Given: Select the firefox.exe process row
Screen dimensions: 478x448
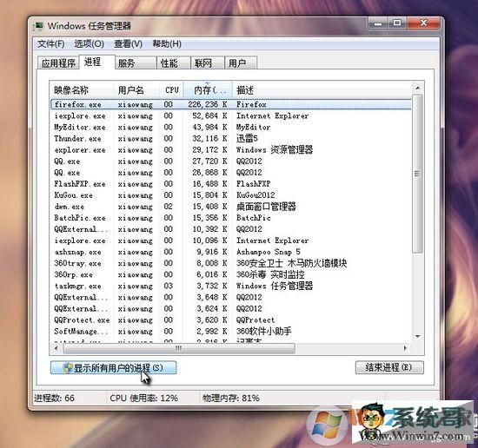Looking at the screenshot, I should (x=231, y=104).
